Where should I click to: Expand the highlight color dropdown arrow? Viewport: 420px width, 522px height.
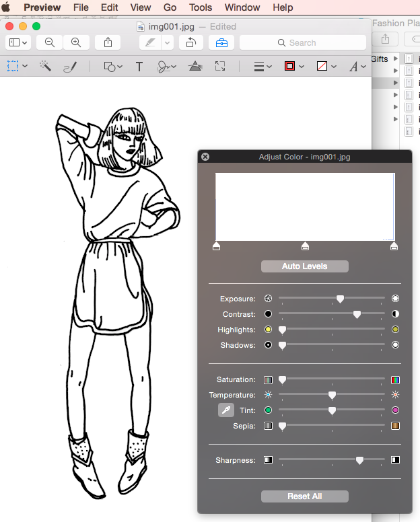(167, 42)
